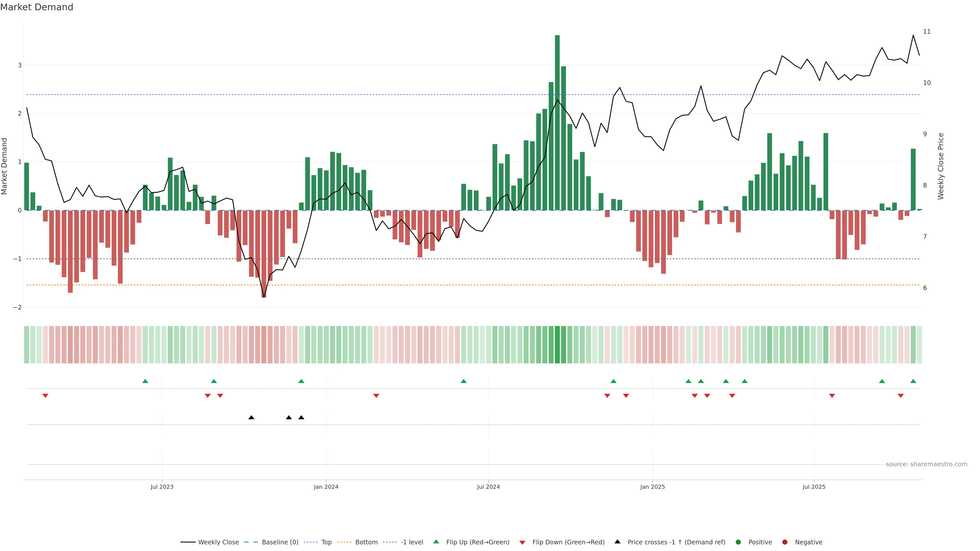This screenshot has width=980, height=551.
Task: Click the Weekly Close Price axis title
Action: tap(941, 166)
